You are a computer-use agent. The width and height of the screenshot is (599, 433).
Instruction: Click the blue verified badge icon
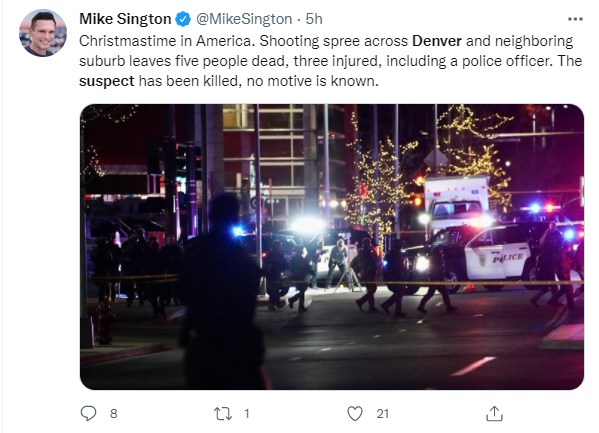183,19
